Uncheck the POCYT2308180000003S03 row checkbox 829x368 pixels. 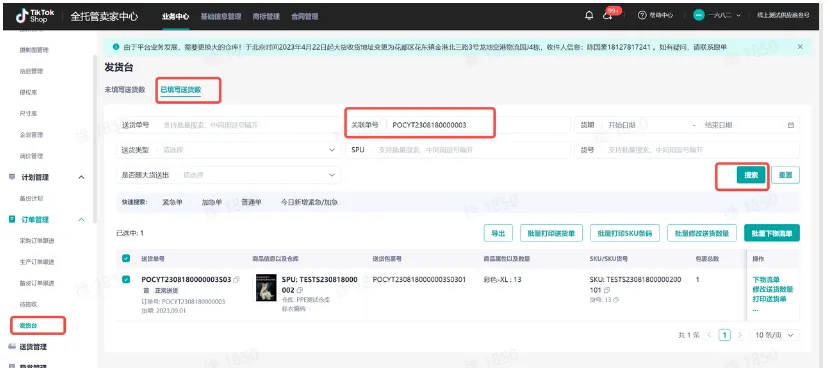pyautogui.click(x=126, y=280)
